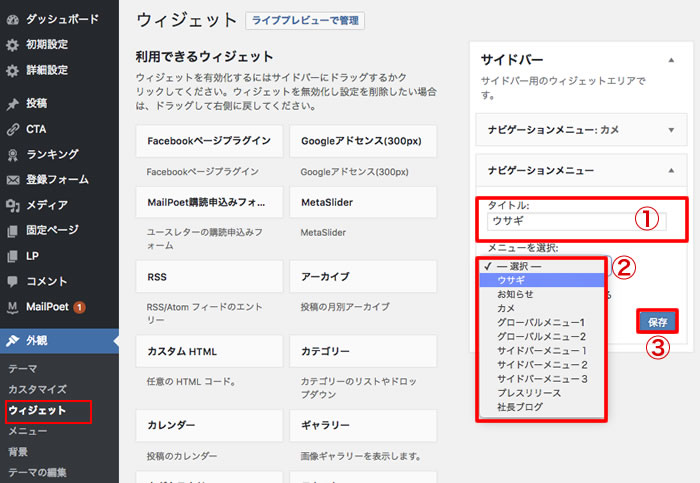
Task: Click the ライブプレビューで管理 button
Action: coord(304,20)
